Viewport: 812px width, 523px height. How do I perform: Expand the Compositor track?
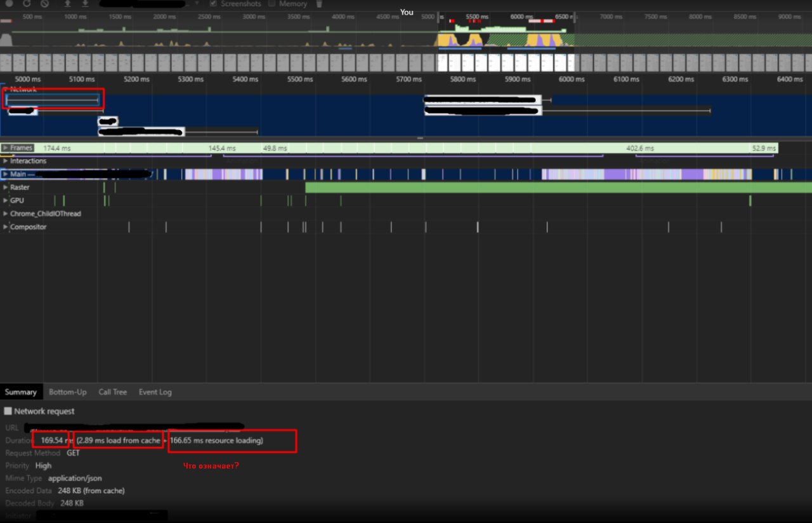click(x=5, y=227)
